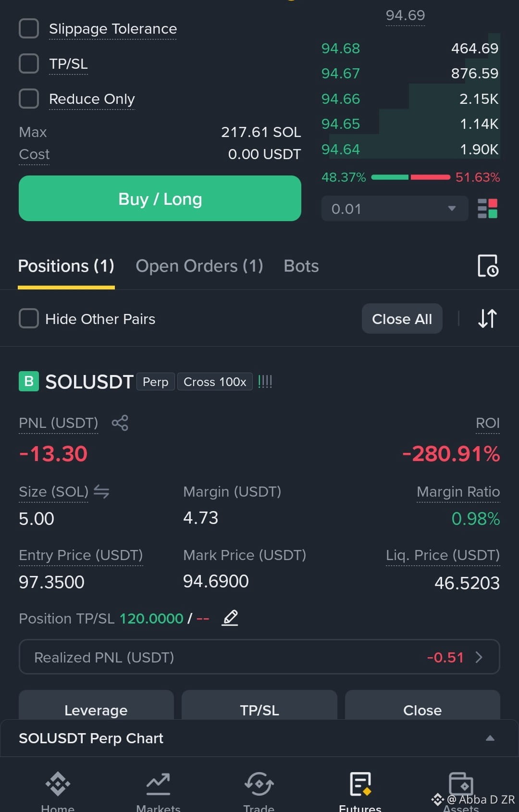Tap the green Buy / Long button
The image size is (519, 812).
point(160,198)
